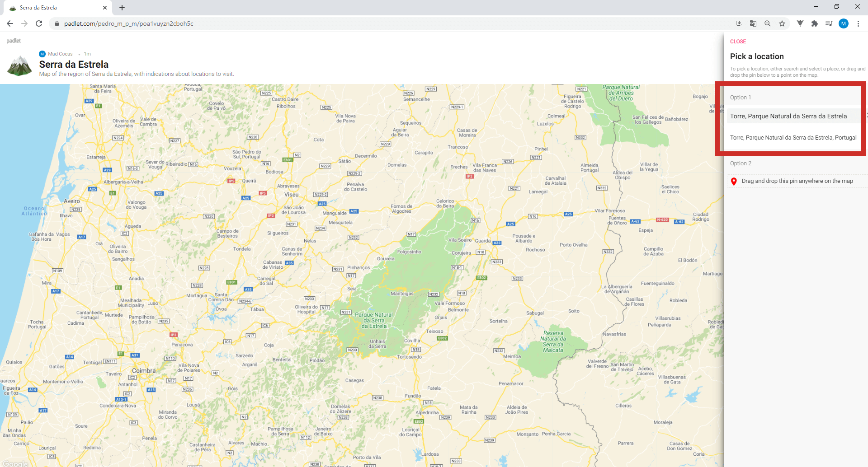Click the Mad Cocas author avatar
Screen dimensions: 868x467
[42, 54]
